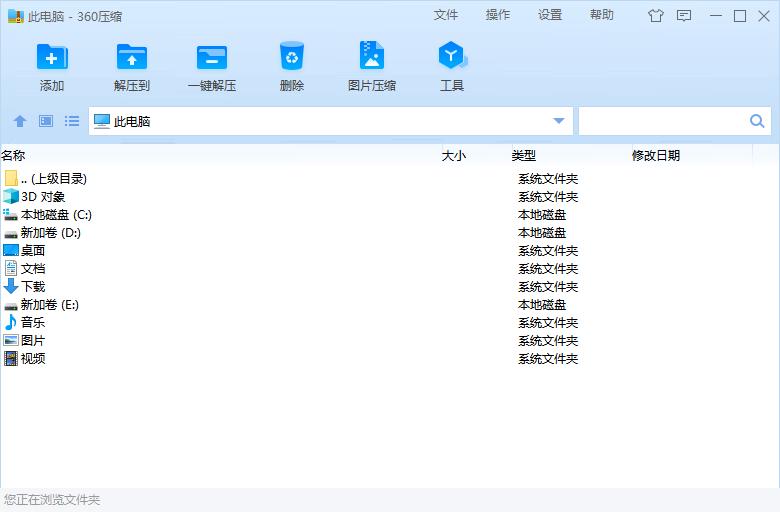Click inside the search input field
This screenshot has height=512, width=780.
662,121
